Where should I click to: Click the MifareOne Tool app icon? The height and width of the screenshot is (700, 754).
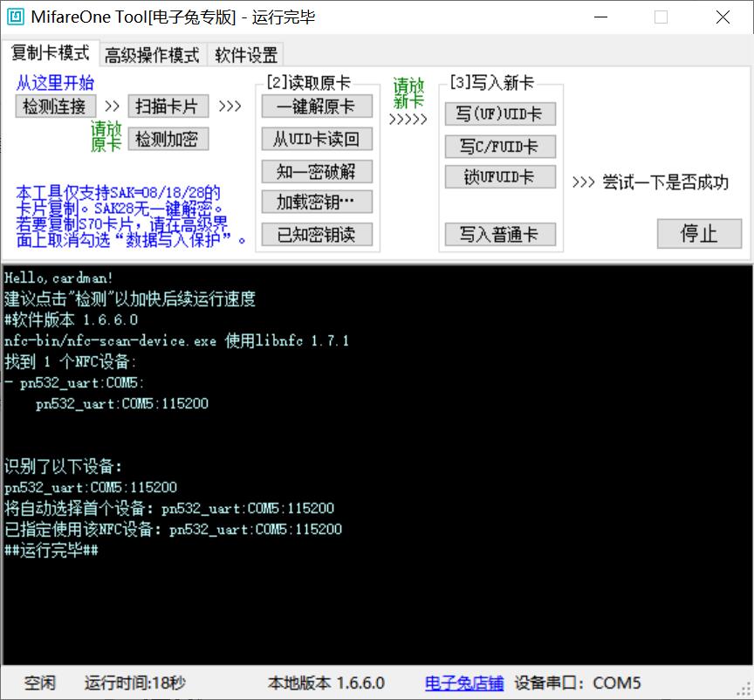click(x=16, y=17)
